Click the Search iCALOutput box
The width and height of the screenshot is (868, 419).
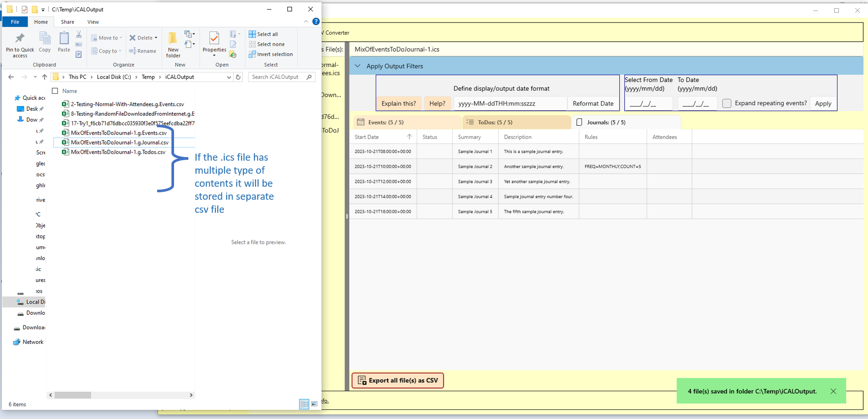pyautogui.click(x=281, y=77)
